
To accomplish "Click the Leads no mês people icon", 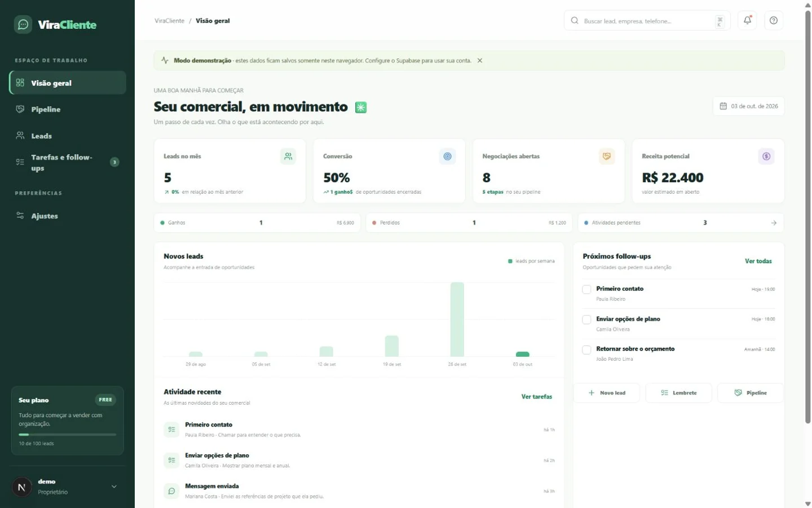I will click(x=288, y=156).
